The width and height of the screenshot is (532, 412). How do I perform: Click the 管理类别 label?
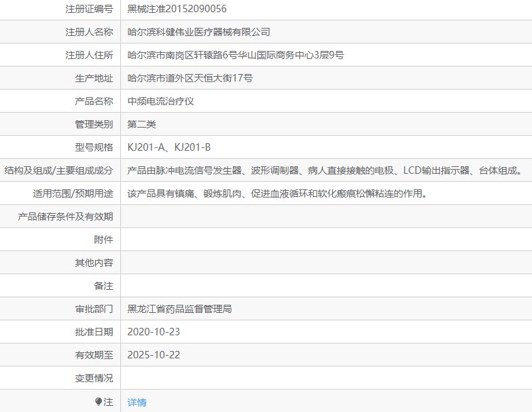(x=94, y=124)
